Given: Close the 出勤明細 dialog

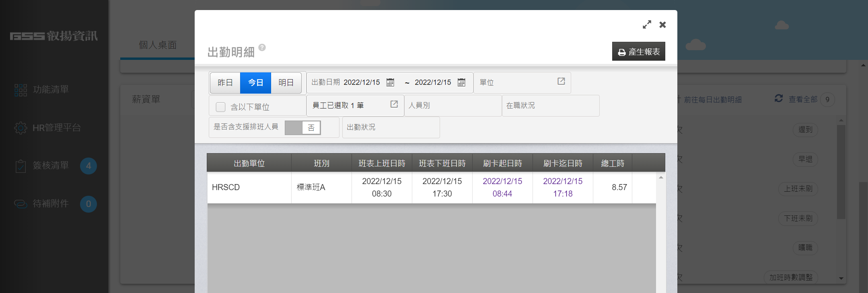Looking at the screenshot, I should click(x=662, y=25).
